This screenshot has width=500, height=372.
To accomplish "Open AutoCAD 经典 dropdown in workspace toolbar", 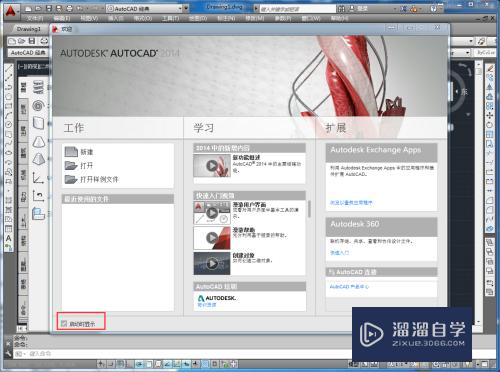I will pyautogui.click(x=28, y=53).
